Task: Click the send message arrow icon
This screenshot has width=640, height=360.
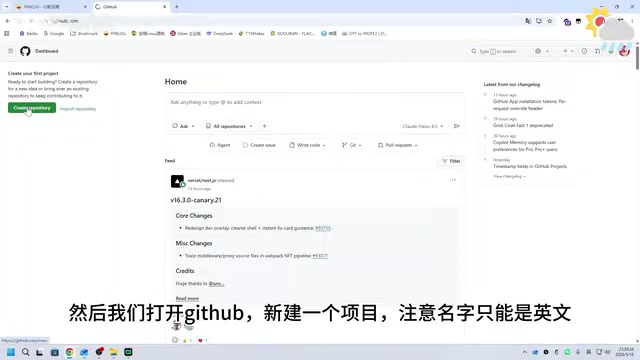Action: coord(456,126)
